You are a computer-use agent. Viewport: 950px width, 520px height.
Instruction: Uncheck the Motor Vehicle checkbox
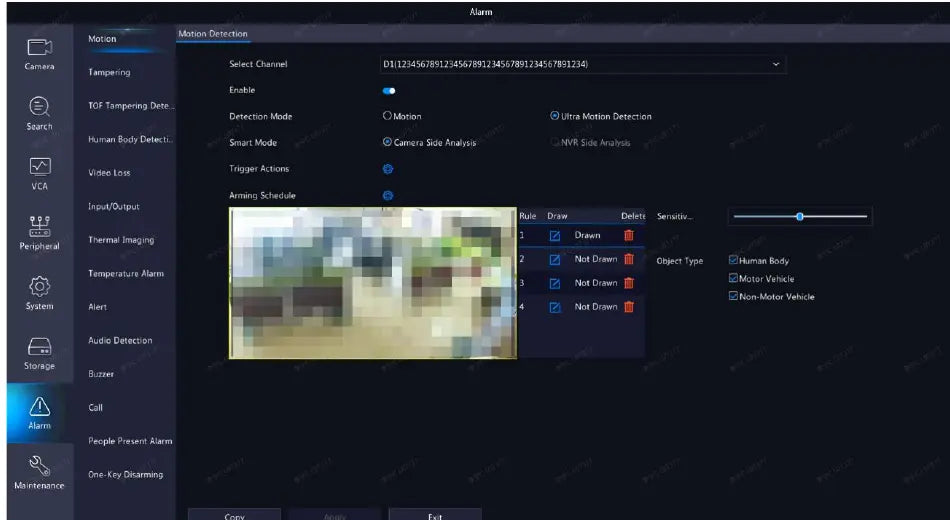(733, 278)
